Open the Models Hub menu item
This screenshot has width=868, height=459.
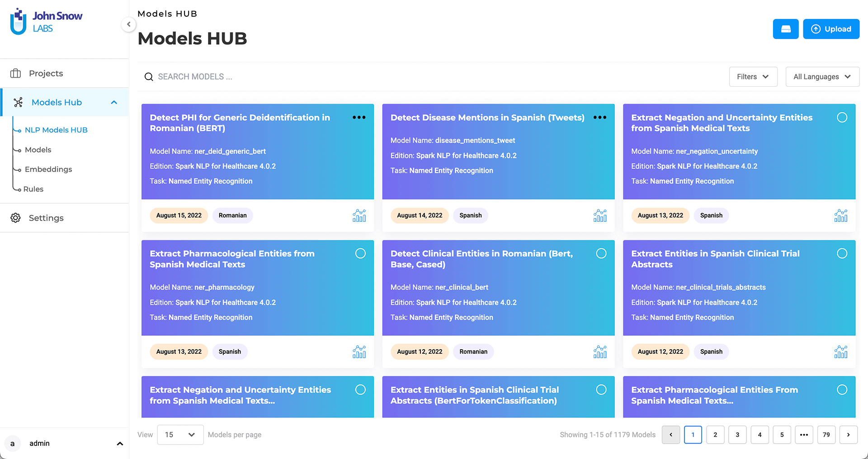click(x=64, y=103)
